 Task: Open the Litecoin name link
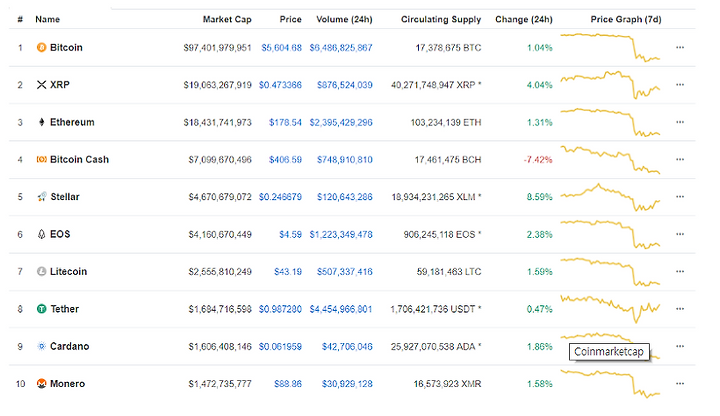tap(68, 271)
